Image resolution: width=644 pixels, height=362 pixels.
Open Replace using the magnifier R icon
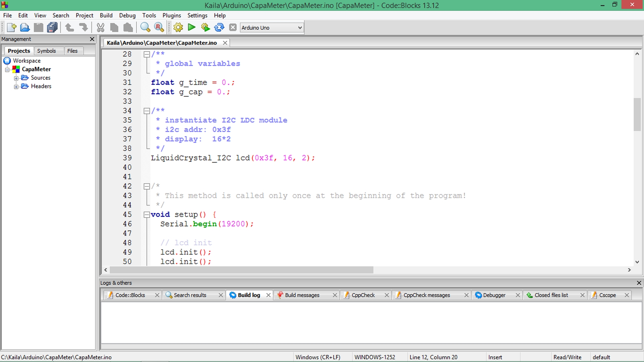(x=159, y=27)
